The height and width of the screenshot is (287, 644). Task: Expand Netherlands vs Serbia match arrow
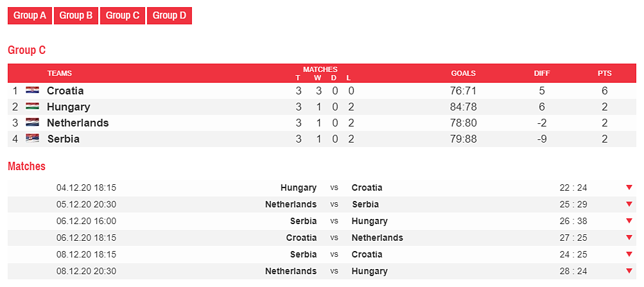tap(629, 204)
